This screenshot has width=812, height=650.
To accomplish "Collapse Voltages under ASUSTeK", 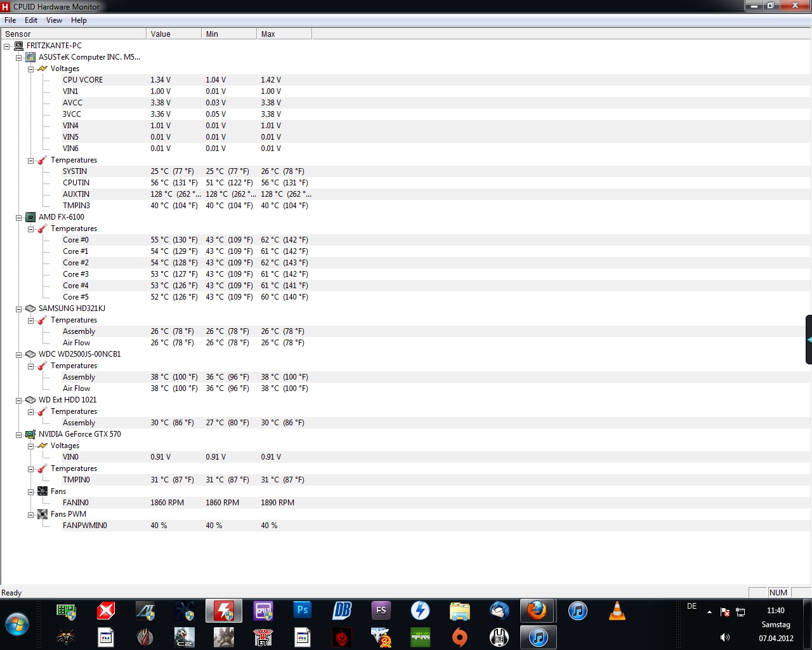I will click(30, 69).
